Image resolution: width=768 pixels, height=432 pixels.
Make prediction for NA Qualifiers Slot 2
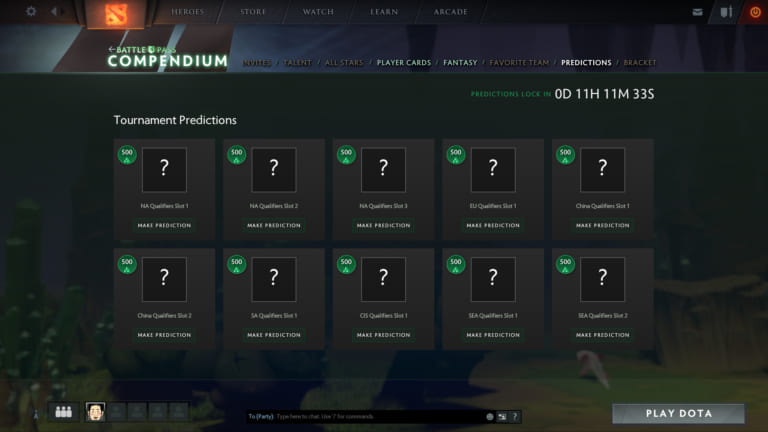(x=274, y=225)
